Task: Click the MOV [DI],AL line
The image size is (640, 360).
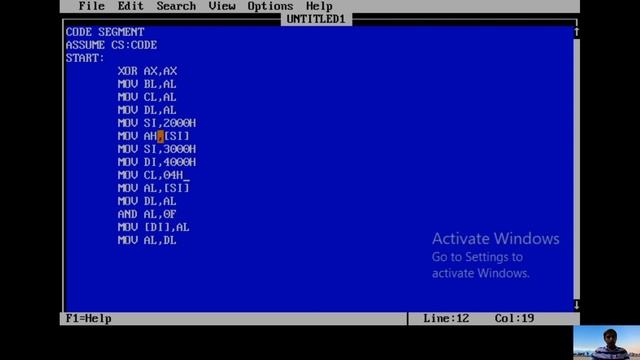Action: point(153,227)
